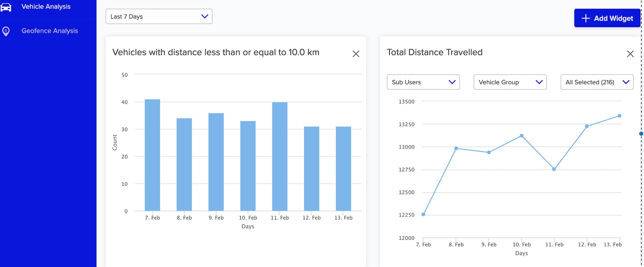Open the Sub Users dropdown
644x267 pixels.
tap(423, 82)
